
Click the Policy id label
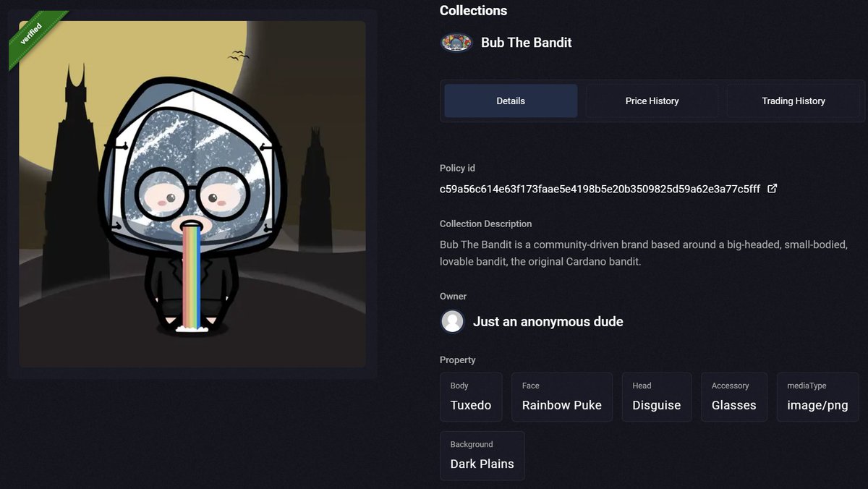pos(457,168)
